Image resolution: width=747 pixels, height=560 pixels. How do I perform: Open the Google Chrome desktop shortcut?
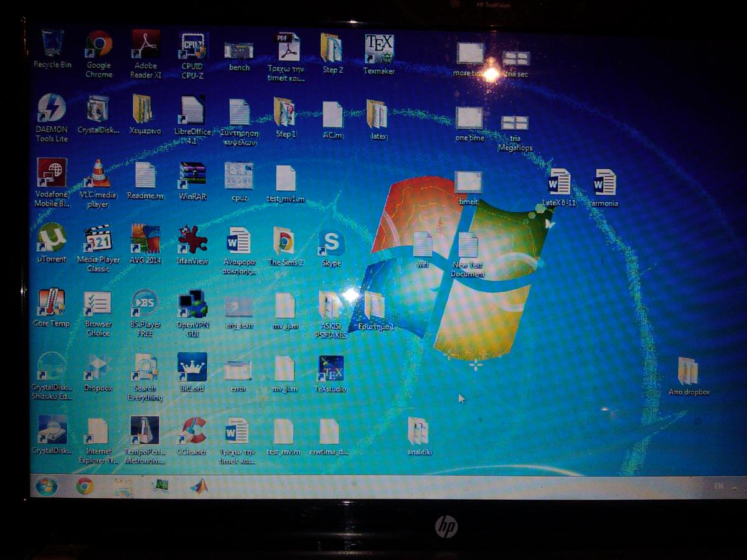99,44
